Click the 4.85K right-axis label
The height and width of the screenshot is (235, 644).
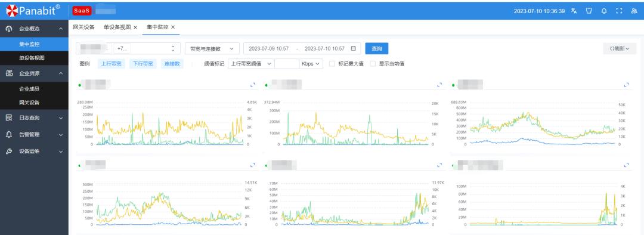pyautogui.click(x=252, y=102)
